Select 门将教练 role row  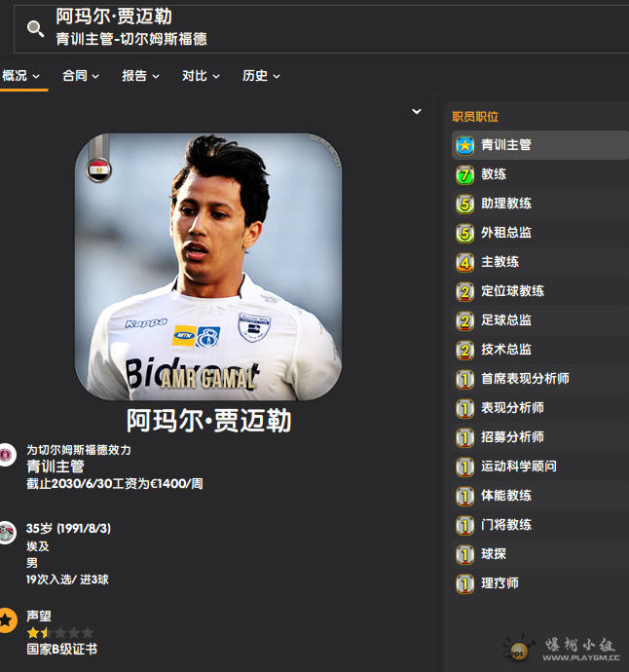pos(506,525)
